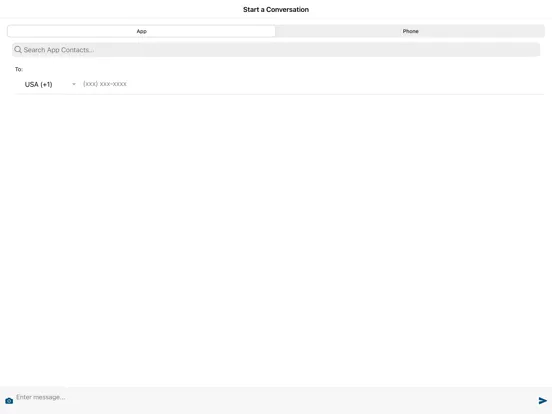Click the Search App Contacts field
This screenshot has width=552, height=414.
pos(276,50)
